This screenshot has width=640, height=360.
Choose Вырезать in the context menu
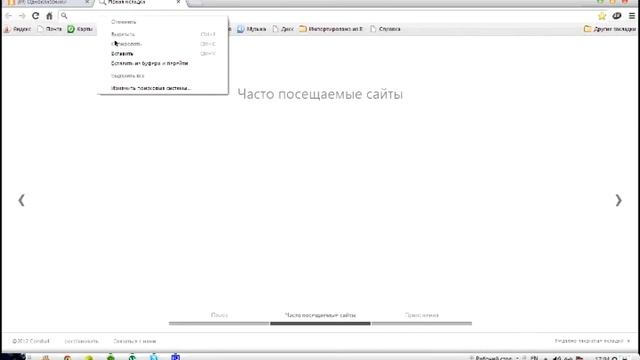pyautogui.click(x=163, y=34)
